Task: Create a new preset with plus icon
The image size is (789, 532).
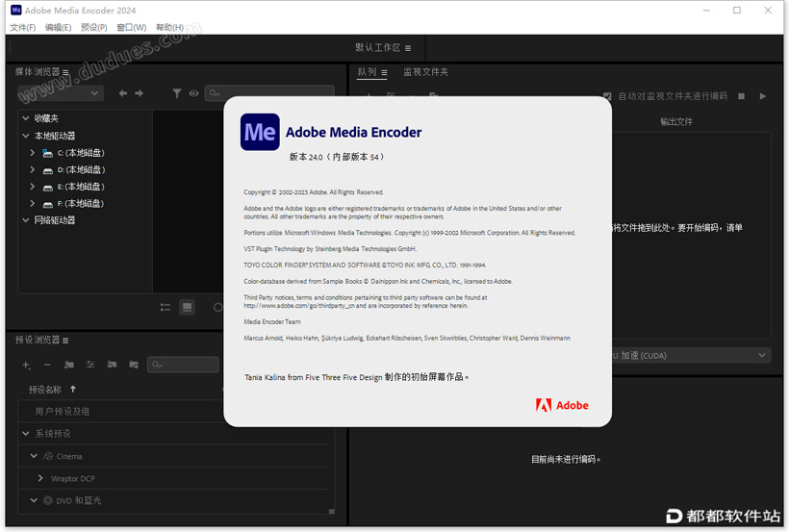Action: (x=26, y=365)
